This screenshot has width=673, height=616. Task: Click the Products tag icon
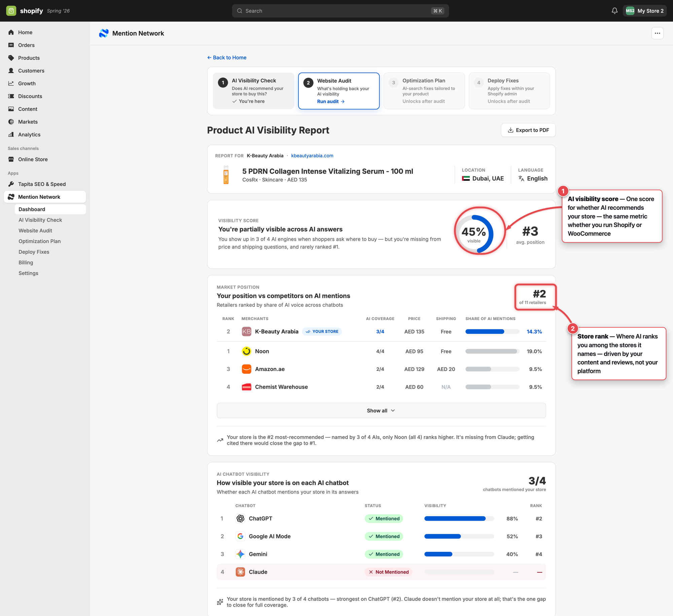[11, 58]
